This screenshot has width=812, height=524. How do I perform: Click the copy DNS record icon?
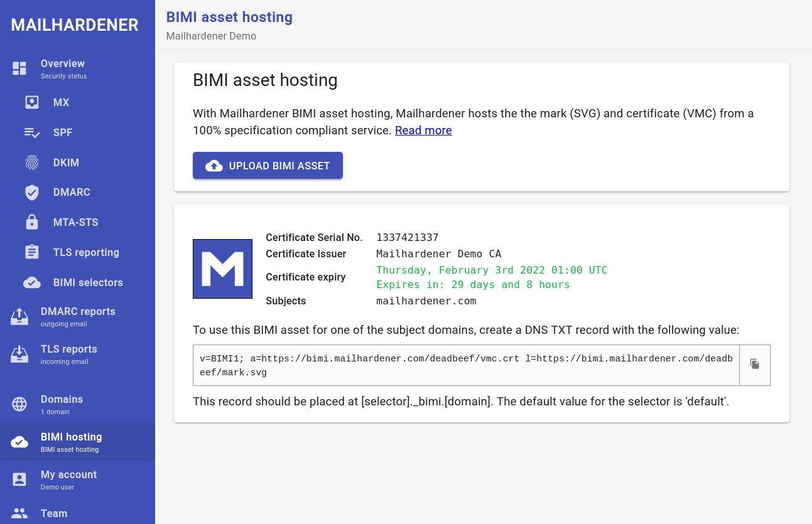coord(754,365)
